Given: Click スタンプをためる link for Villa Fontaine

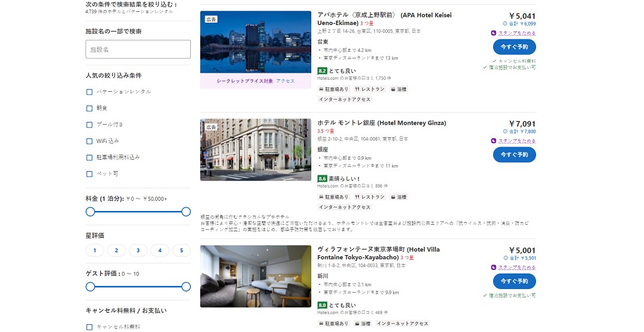Looking at the screenshot, I should coord(517,268).
